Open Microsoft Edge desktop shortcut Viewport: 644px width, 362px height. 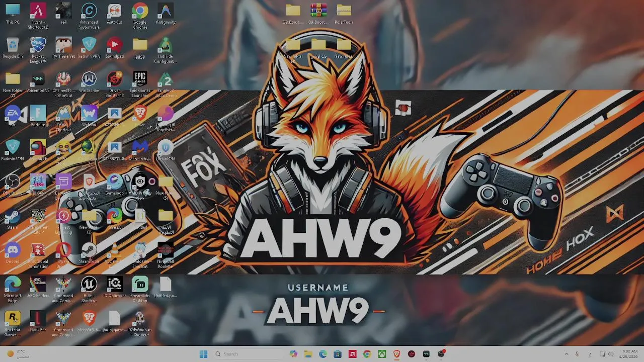coord(13,290)
